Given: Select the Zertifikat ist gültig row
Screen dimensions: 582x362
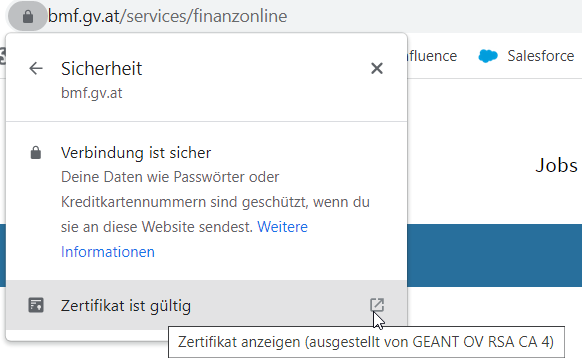Looking at the screenshot, I should click(206, 305).
